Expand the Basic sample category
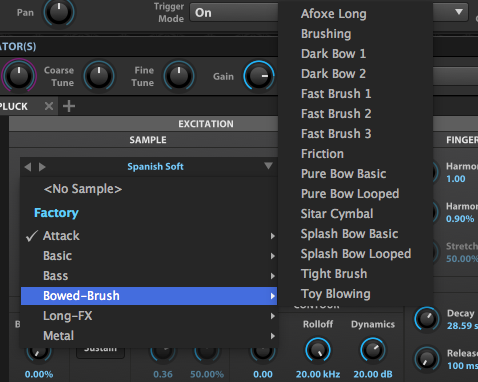478x382 pixels. [149, 256]
